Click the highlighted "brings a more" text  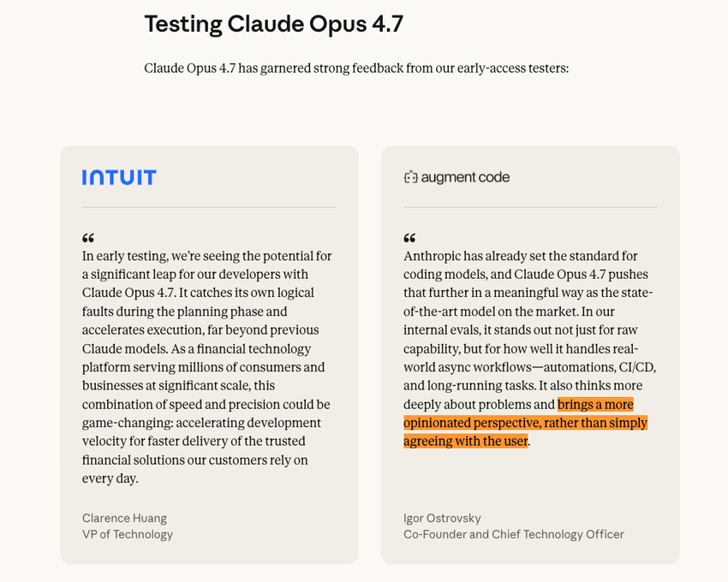point(595,405)
